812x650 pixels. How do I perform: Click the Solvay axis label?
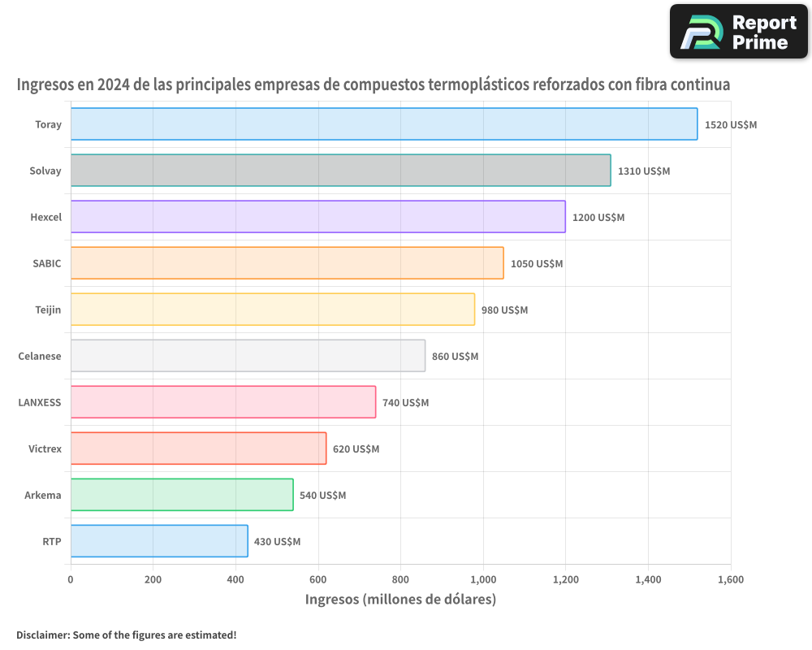point(45,171)
